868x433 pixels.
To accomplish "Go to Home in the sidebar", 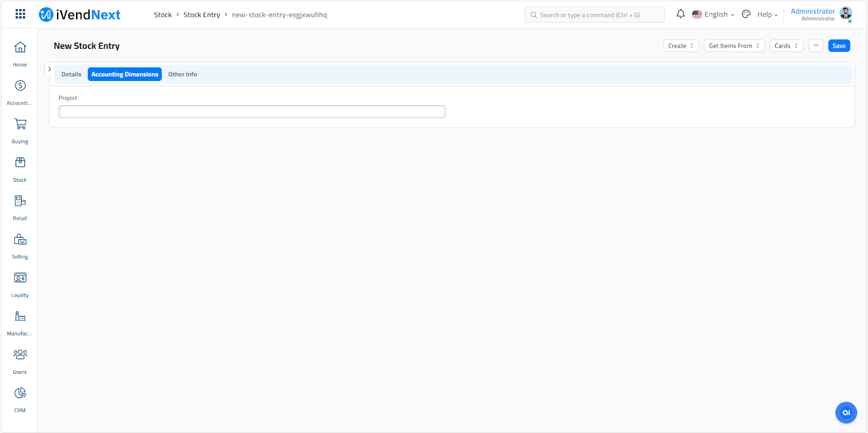I will (x=20, y=48).
